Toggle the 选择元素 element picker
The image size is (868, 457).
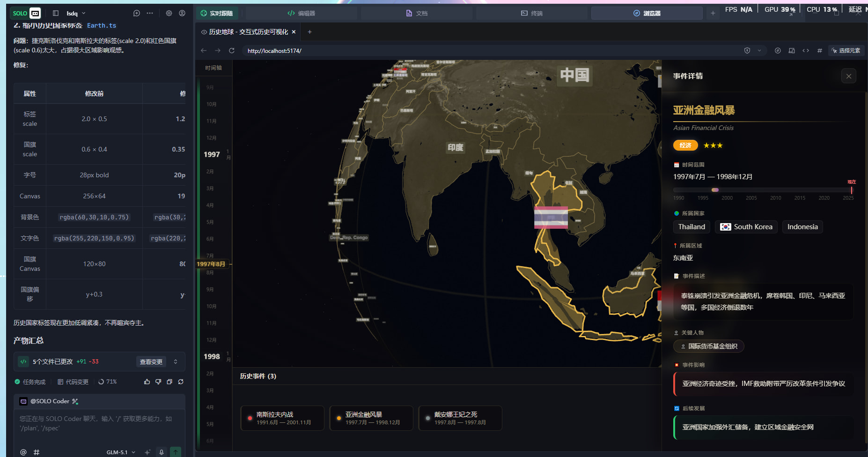pyautogui.click(x=846, y=51)
